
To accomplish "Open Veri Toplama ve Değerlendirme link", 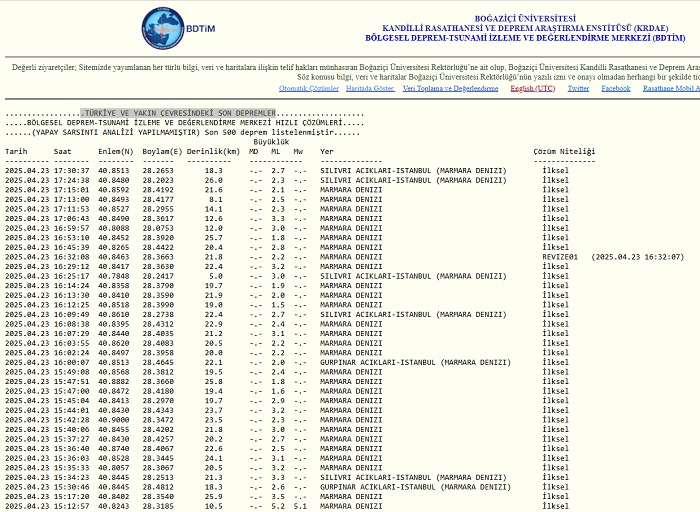I will [x=450, y=88].
